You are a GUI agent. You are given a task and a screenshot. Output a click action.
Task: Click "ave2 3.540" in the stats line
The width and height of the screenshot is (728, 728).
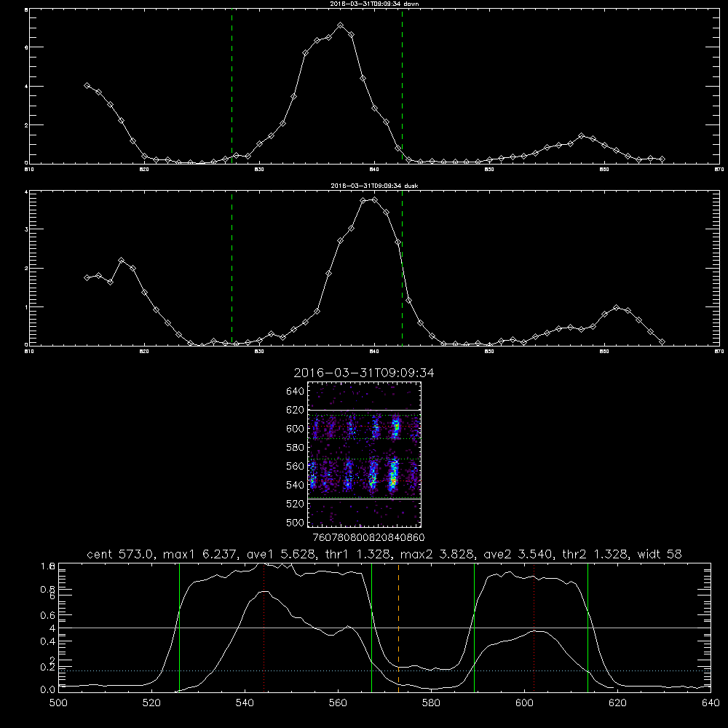coord(518,554)
